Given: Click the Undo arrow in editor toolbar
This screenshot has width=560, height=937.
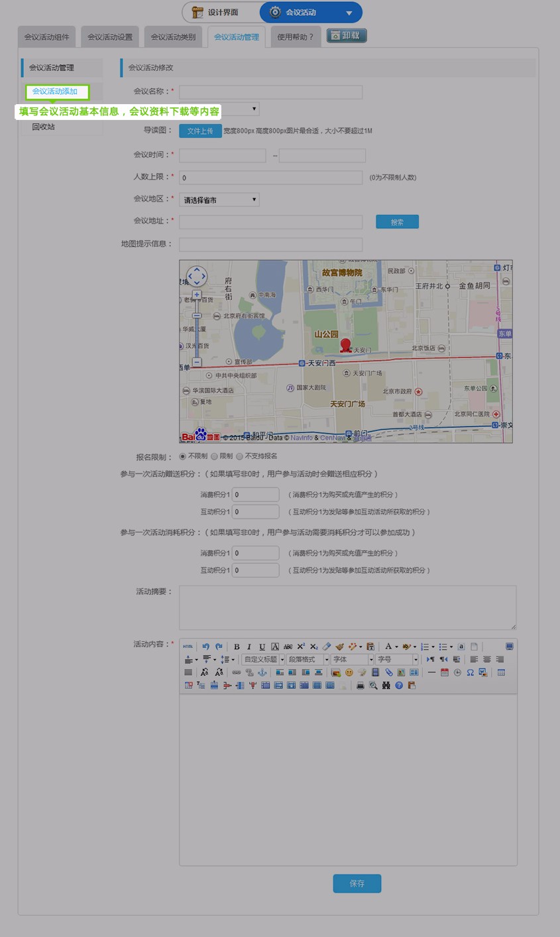Looking at the screenshot, I should tap(205, 647).
